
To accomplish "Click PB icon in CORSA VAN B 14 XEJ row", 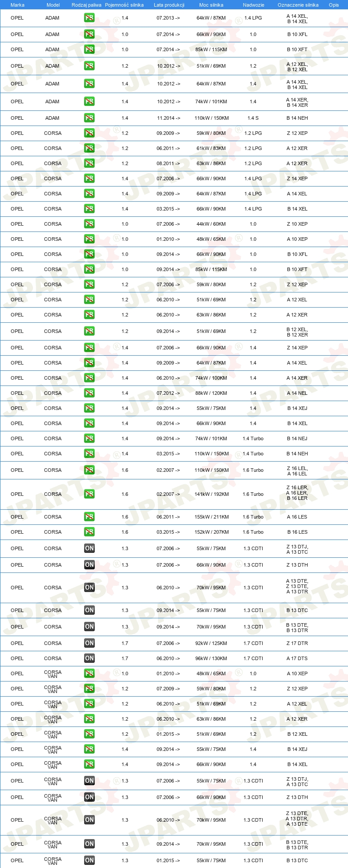I will point(89,749).
